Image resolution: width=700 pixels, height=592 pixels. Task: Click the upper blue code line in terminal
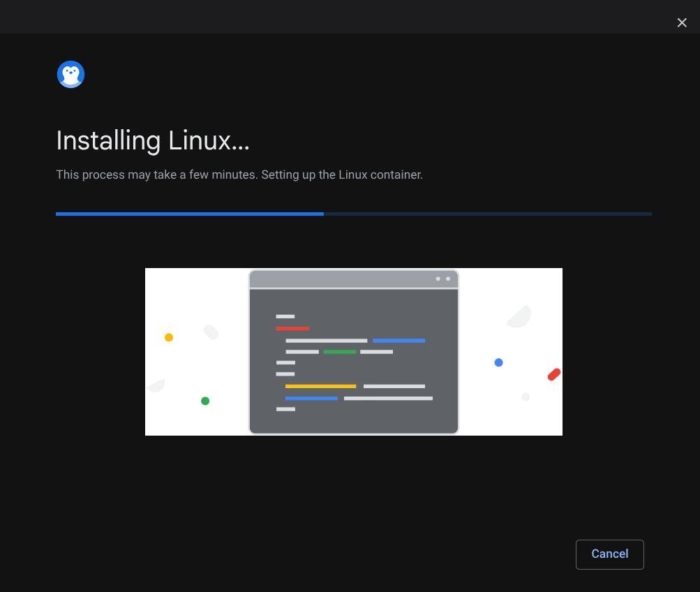[x=399, y=341]
